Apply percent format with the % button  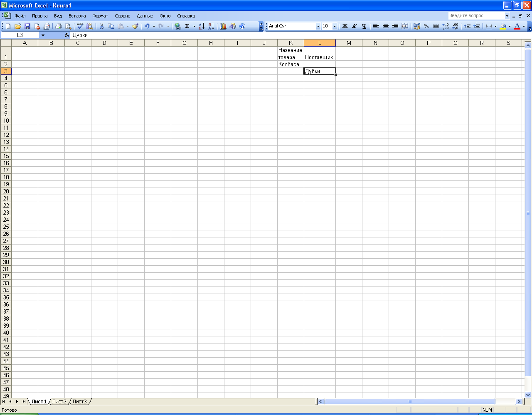pyautogui.click(x=426, y=26)
